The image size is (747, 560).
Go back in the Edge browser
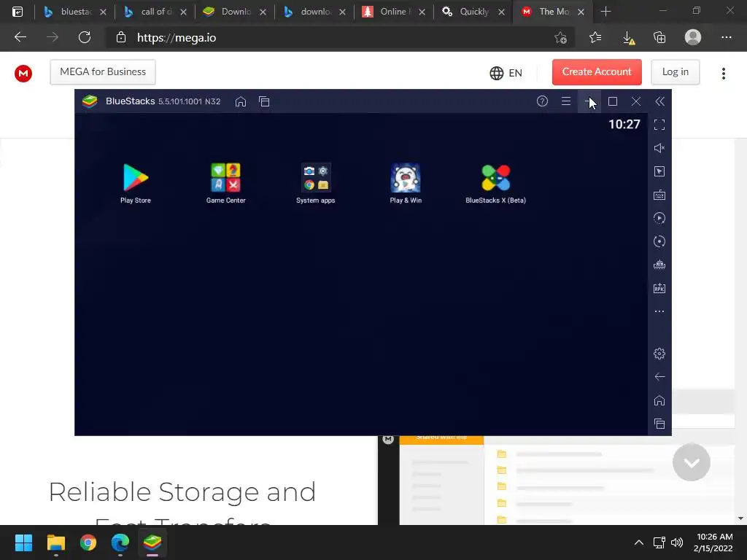coord(20,37)
